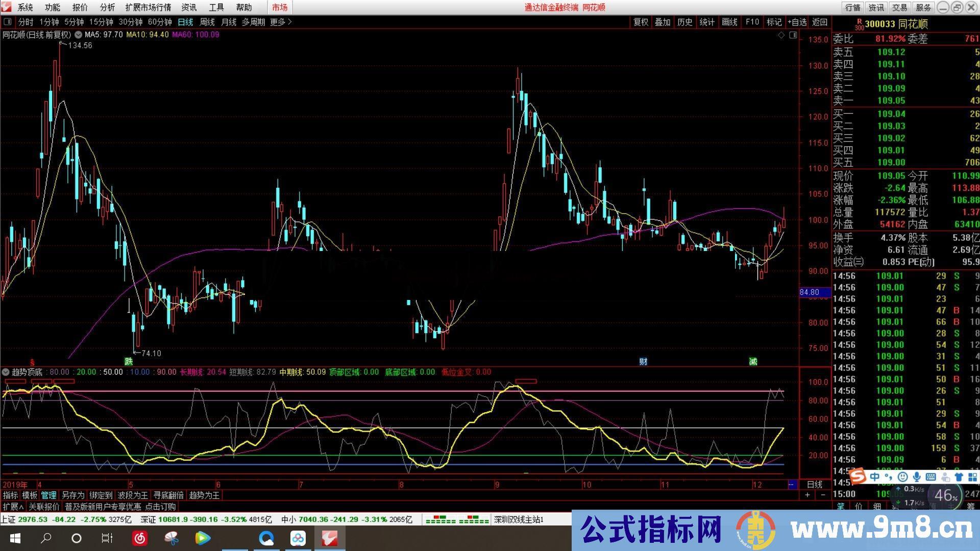This screenshot has width=980, height=551.
Task: Select the 1分钟 period
Action: (49, 22)
